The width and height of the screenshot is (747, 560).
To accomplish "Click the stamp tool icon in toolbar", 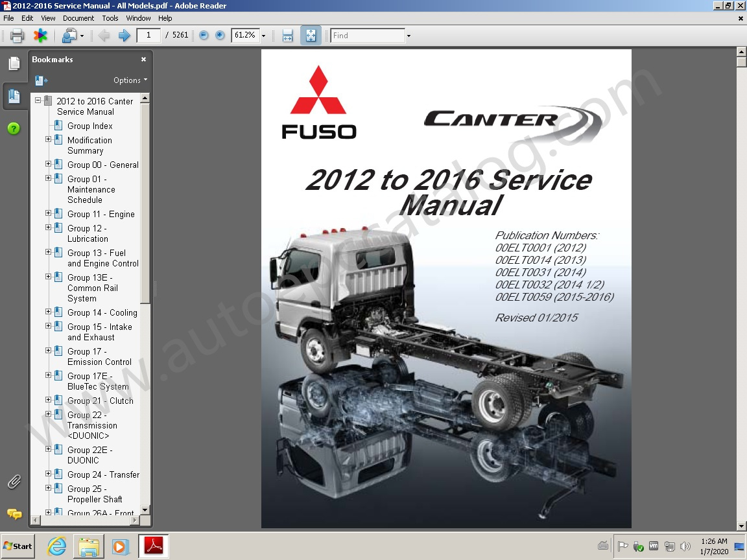I will 69,35.
